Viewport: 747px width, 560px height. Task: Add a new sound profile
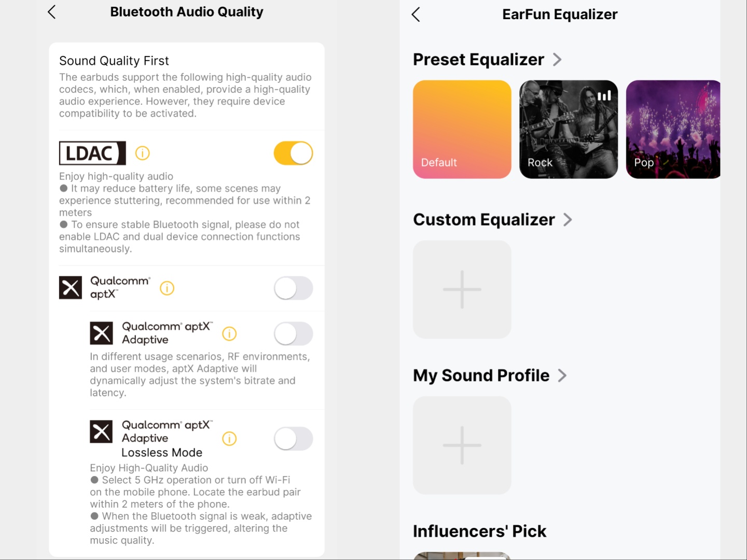[462, 445]
